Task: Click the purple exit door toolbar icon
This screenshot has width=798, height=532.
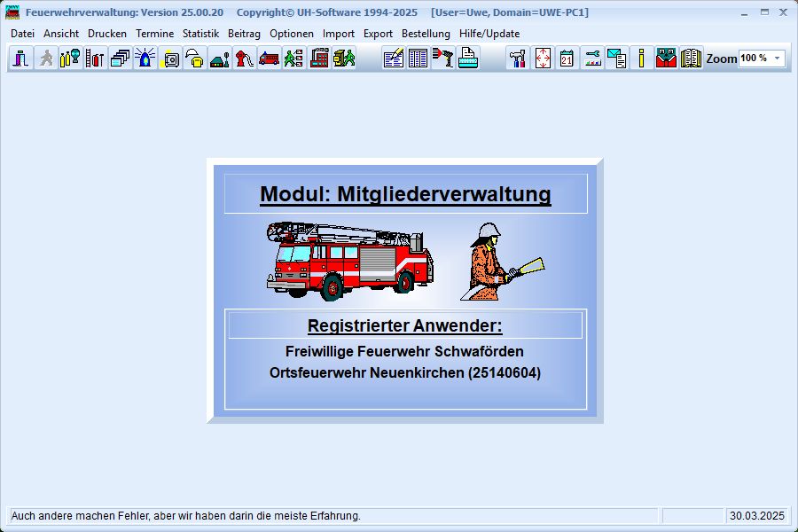Action: pos(21,58)
